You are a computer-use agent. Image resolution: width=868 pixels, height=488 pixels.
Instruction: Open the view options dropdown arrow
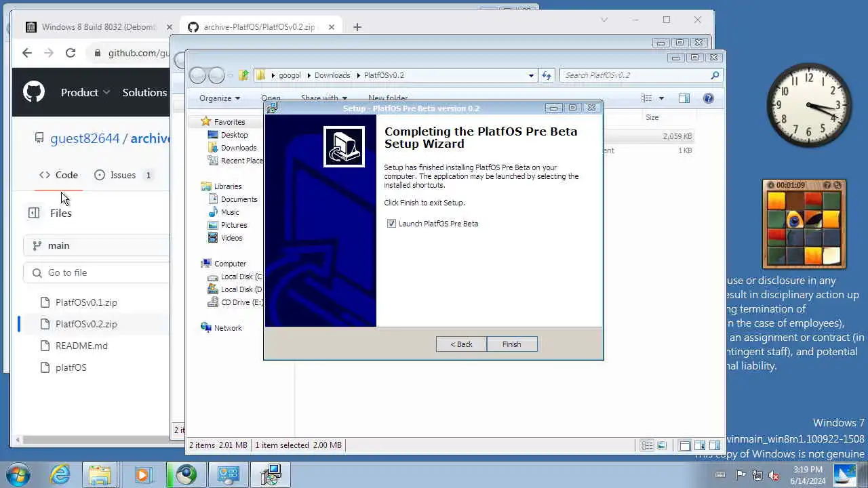click(662, 98)
